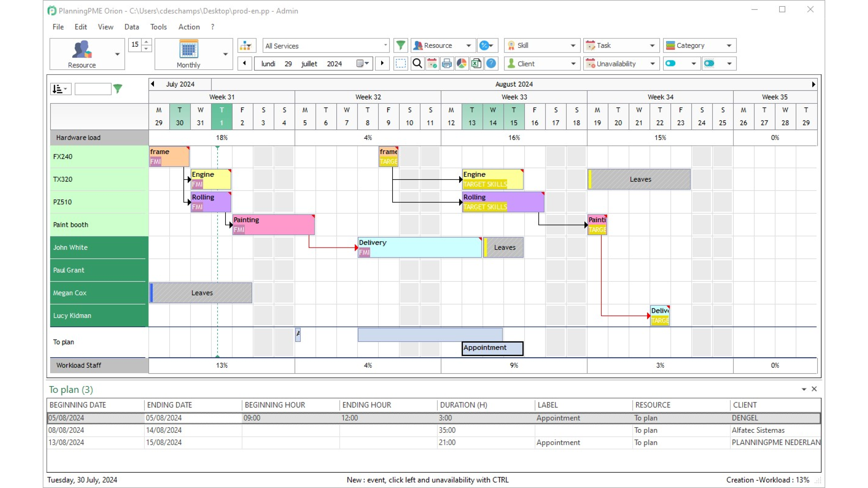Viewport: 868px width, 488px height.
Task: Open the Tools menu
Action: point(158,27)
